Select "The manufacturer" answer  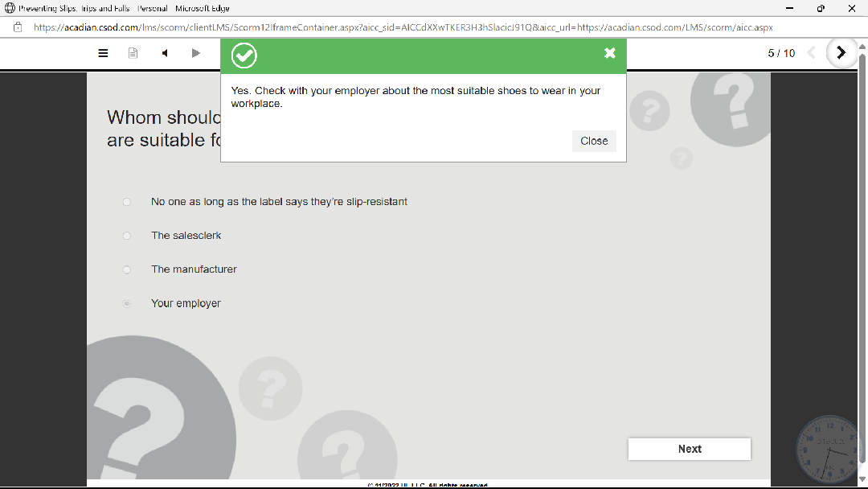click(x=127, y=269)
